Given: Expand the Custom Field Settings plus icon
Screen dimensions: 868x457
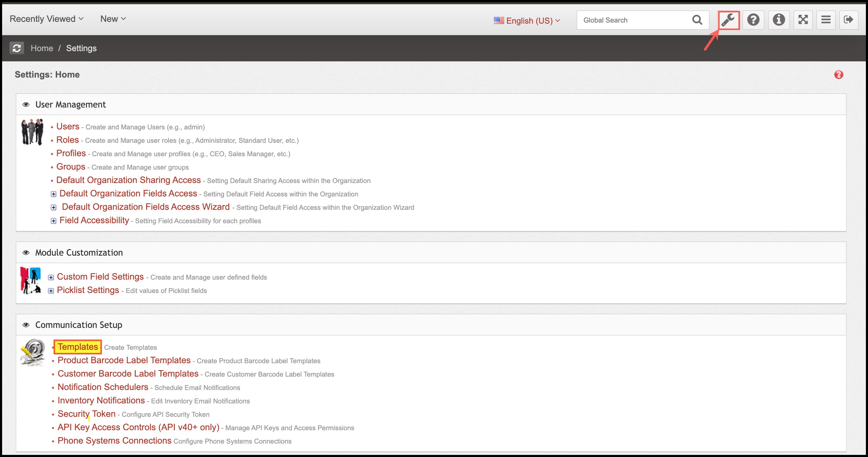Looking at the screenshot, I should (x=51, y=278).
